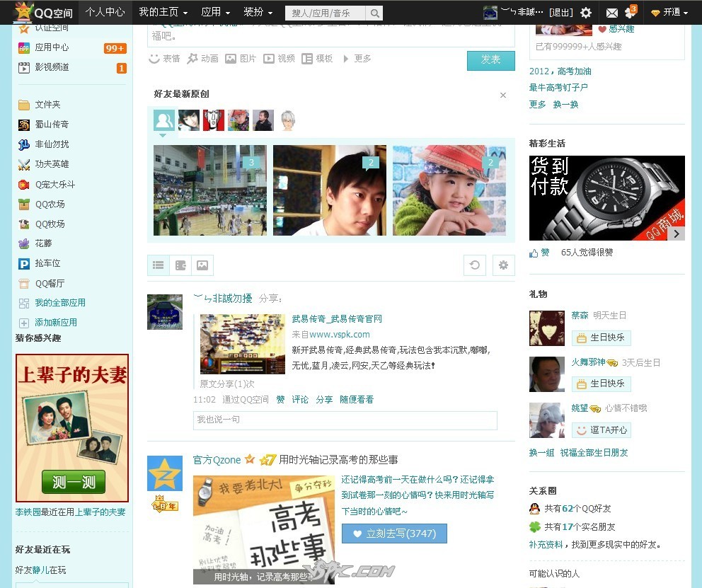Focus the 搜人/应用/音乐 search box
702x588 pixels.
point(326,13)
